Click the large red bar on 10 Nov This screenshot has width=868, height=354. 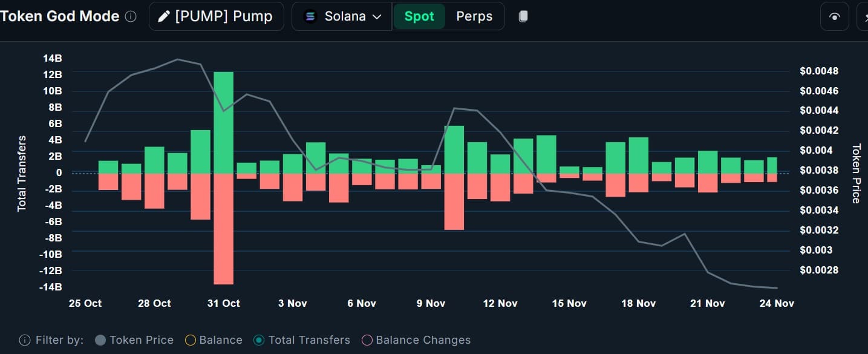pyautogui.click(x=454, y=202)
